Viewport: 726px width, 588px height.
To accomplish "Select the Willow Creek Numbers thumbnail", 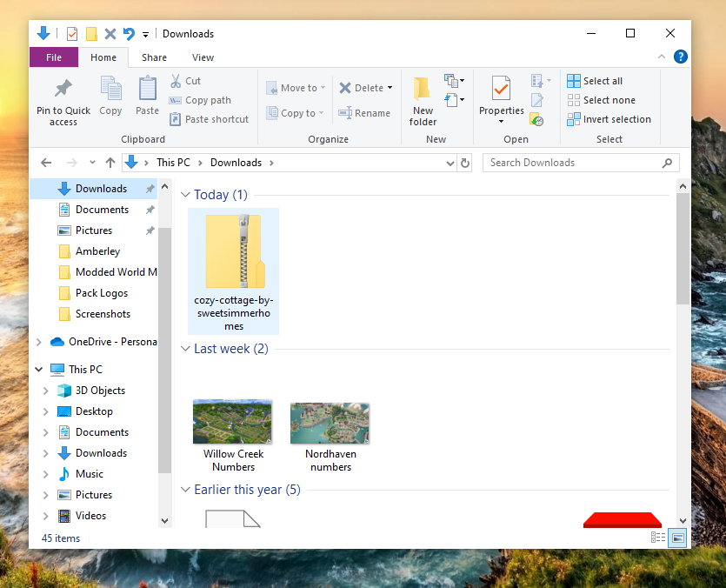I will (x=232, y=423).
